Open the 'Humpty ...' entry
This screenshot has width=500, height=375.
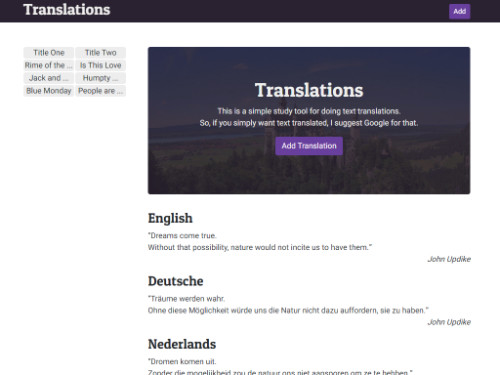pyautogui.click(x=100, y=78)
